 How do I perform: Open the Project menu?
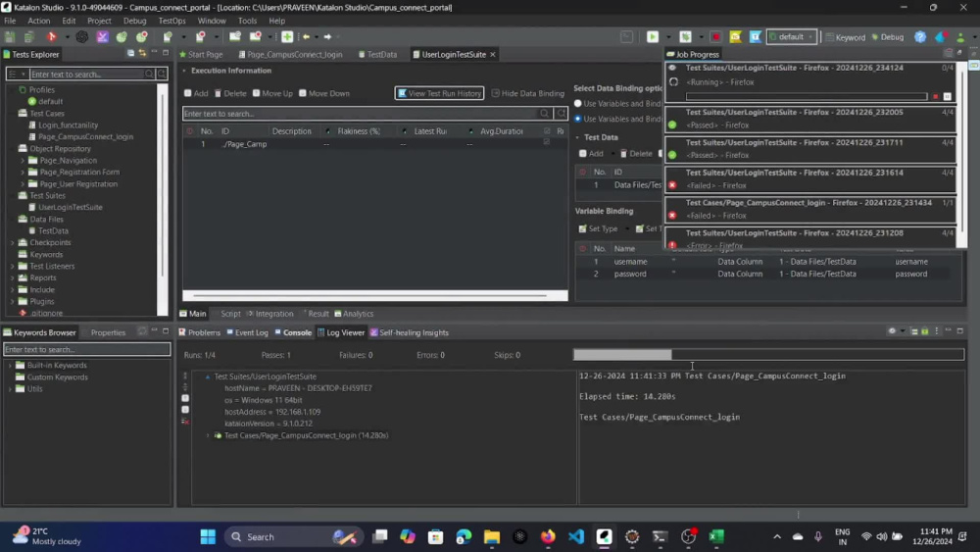coord(99,21)
